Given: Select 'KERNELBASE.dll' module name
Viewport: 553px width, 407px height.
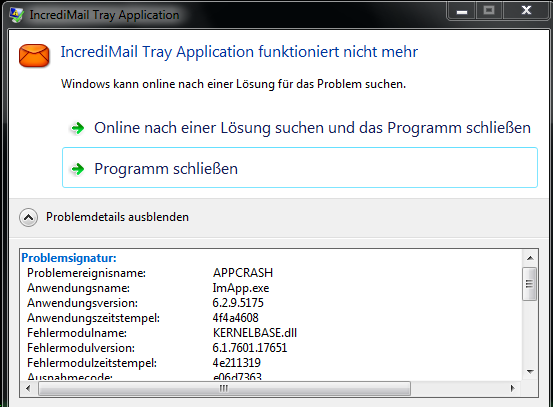Looking at the screenshot, I should (255, 333).
